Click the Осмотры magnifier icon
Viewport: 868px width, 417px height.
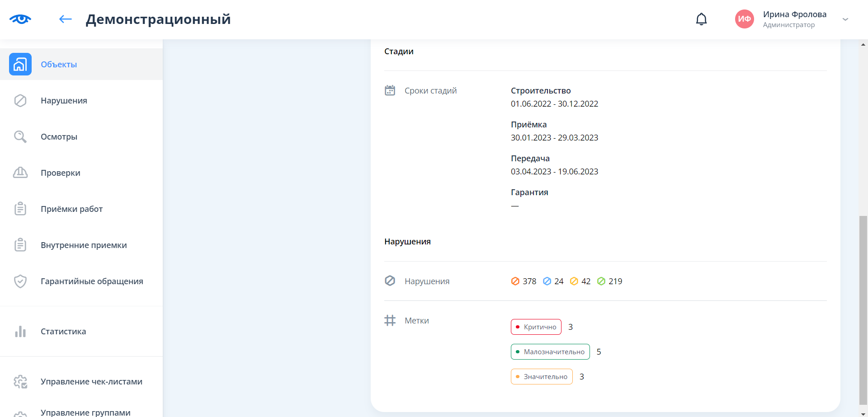pos(20,136)
